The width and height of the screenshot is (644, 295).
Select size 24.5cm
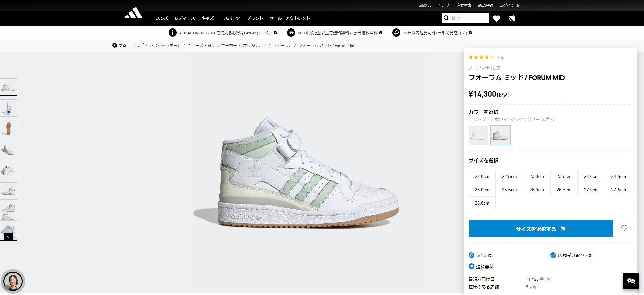619,176
